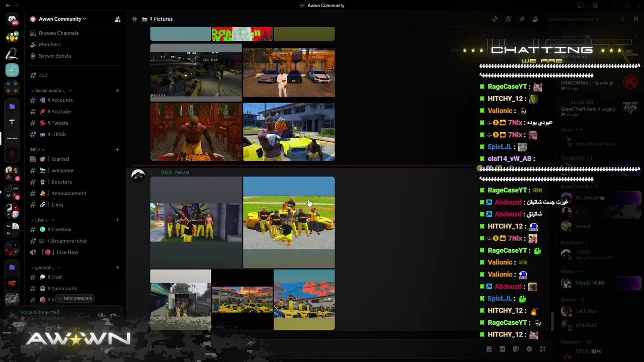Create channel in general category
644x362 pixels.
(117, 267)
